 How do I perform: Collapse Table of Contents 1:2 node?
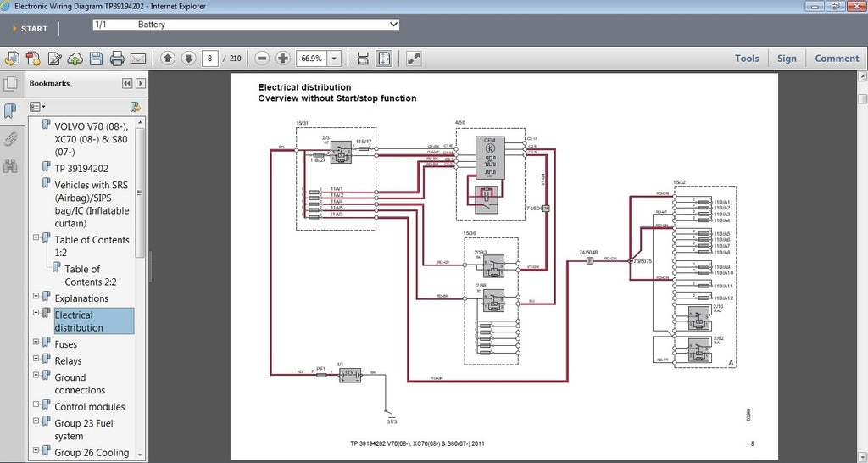(x=36, y=237)
